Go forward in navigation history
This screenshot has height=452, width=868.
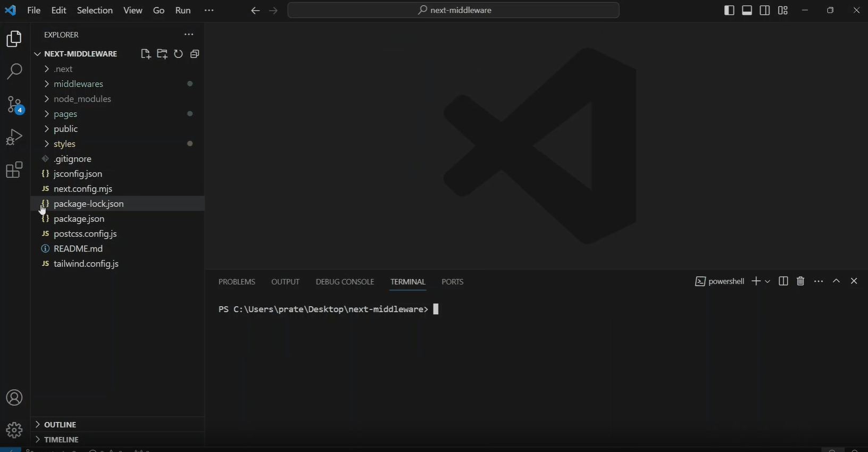[273, 11]
